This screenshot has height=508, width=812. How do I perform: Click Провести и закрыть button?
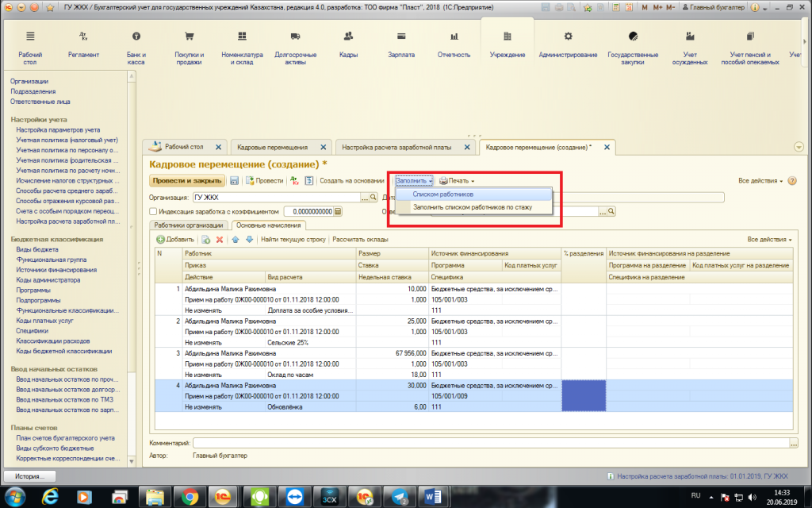coord(187,181)
